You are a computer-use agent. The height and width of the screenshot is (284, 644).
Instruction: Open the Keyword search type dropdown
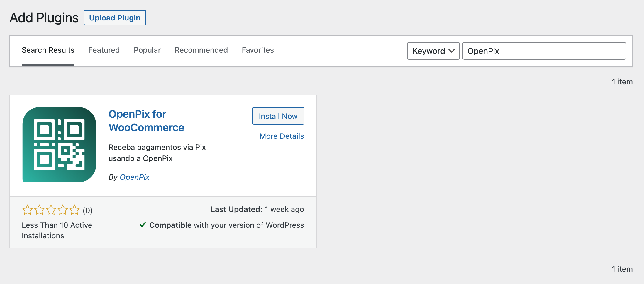433,51
